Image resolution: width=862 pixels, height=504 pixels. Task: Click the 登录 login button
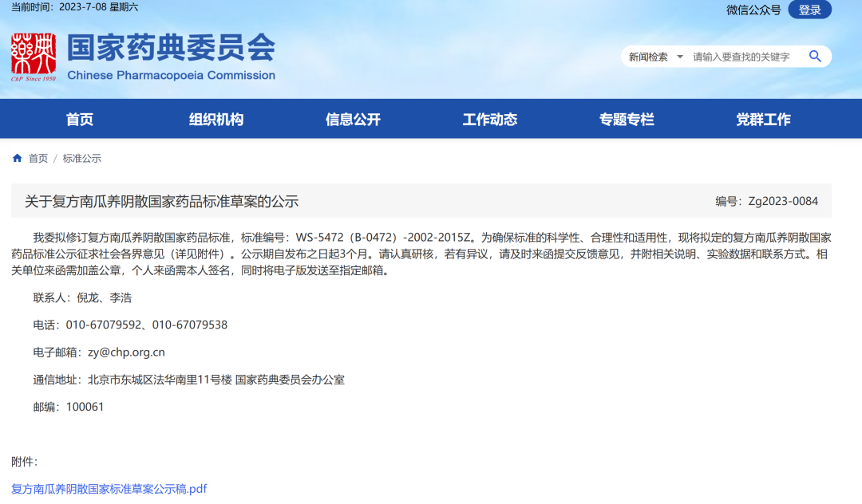point(810,10)
